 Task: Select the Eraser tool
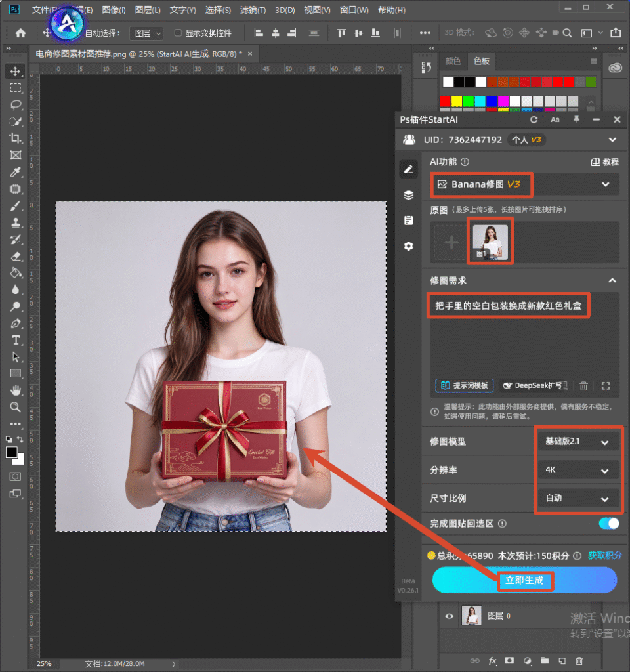click(x=16, y=256)
